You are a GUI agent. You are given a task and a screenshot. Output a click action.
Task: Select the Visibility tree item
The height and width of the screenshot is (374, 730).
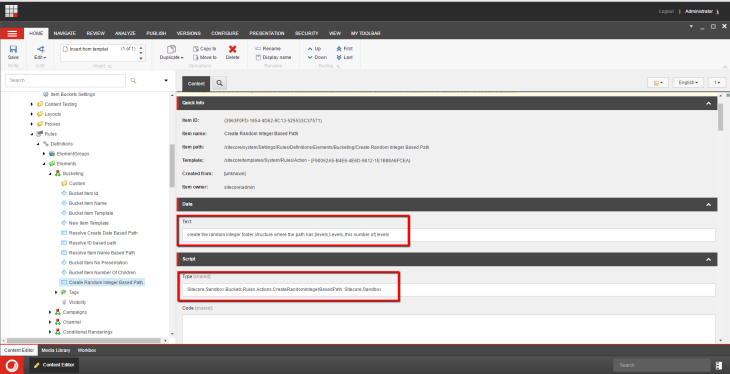pyautogui.click(x=74, y=302)
